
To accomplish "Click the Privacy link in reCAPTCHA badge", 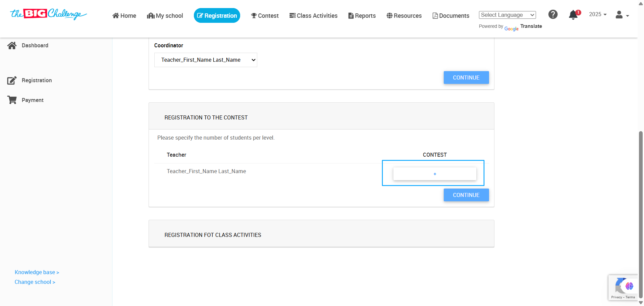I will pyautogui.click(x=616, y=297).
